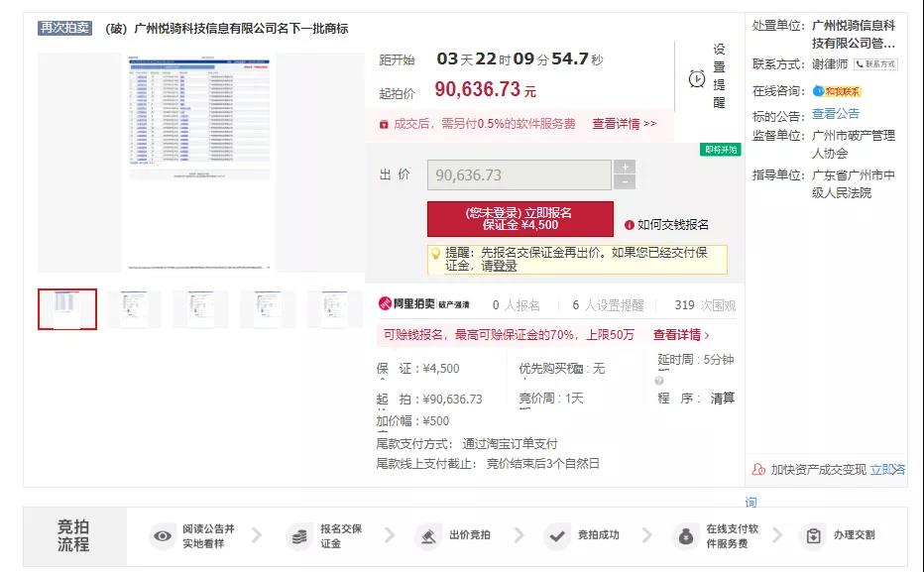Click the eye icon for 阅读公告并实地看样
924x572 pixels.
163,536
